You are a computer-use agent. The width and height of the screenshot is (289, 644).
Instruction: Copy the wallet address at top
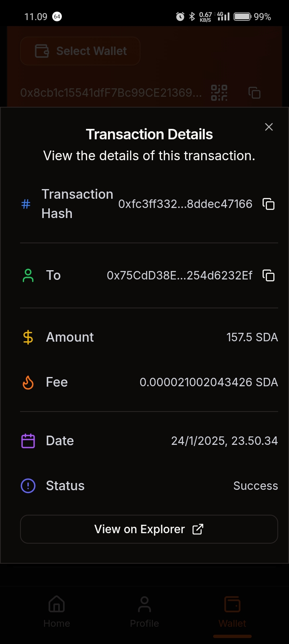254,93
